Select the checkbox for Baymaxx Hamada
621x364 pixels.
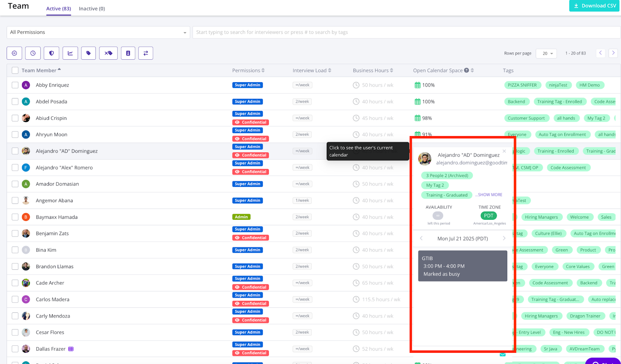coord(15,217)
